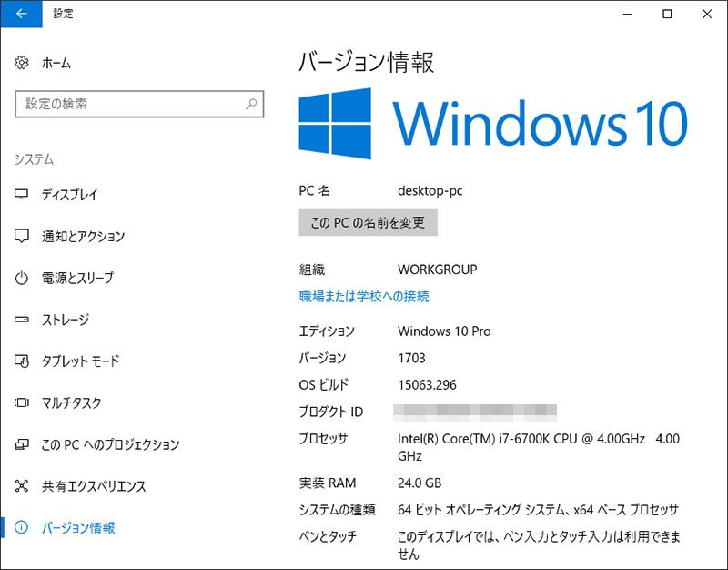Screen dimensions: 728x570
Task: Open この PC へのプロジェクション settings
Action: pos(110,444)
